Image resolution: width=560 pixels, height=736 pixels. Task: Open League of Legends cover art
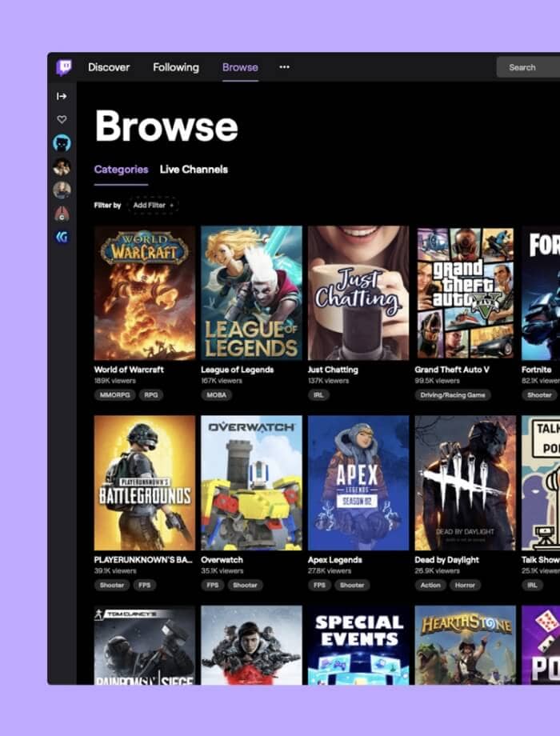click(x=252, y=294)
